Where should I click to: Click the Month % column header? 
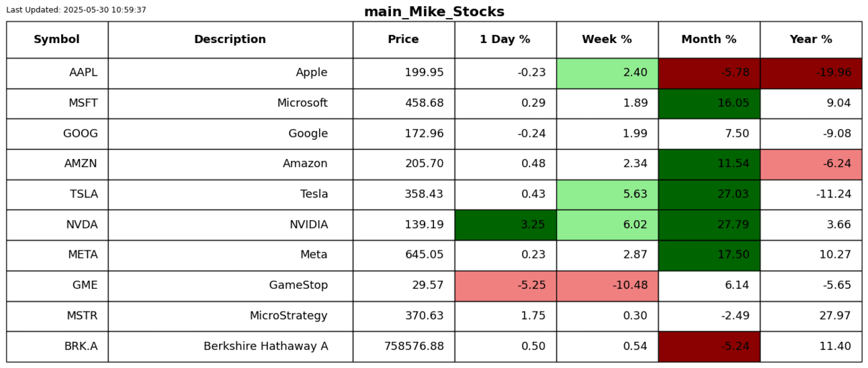(709, 40)
